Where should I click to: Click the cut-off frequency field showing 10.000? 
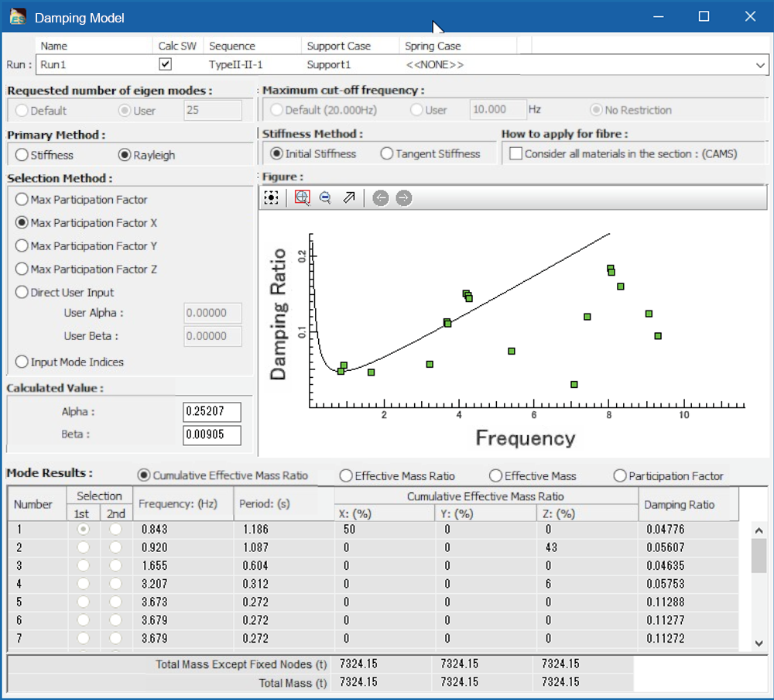[498, 110]
